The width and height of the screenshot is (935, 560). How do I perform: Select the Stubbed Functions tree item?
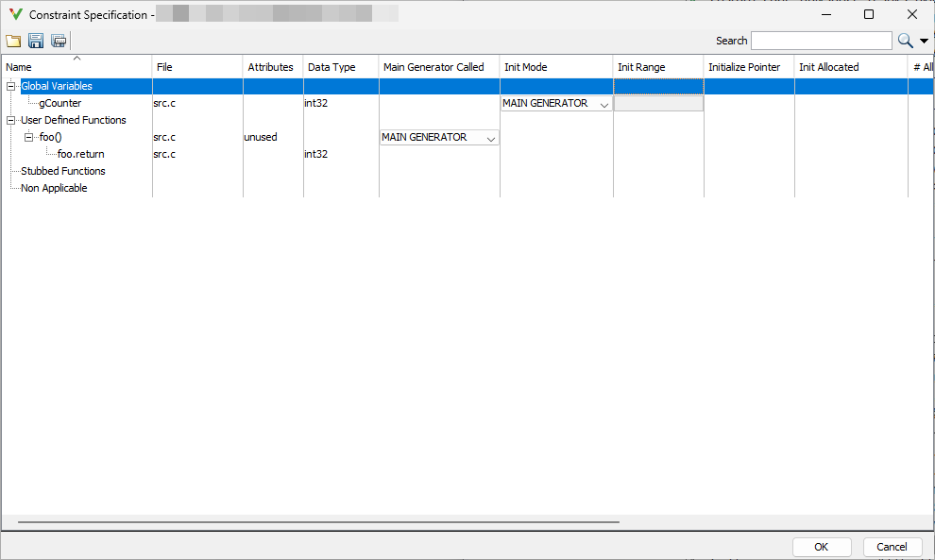pyautogui.click(x=63, y=172)
